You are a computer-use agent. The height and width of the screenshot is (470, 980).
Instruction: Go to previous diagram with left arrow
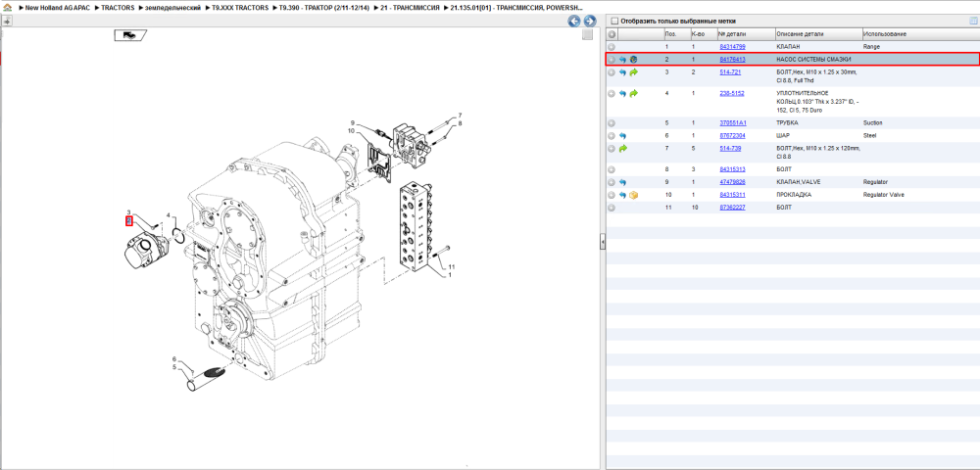tap(573, 22)
